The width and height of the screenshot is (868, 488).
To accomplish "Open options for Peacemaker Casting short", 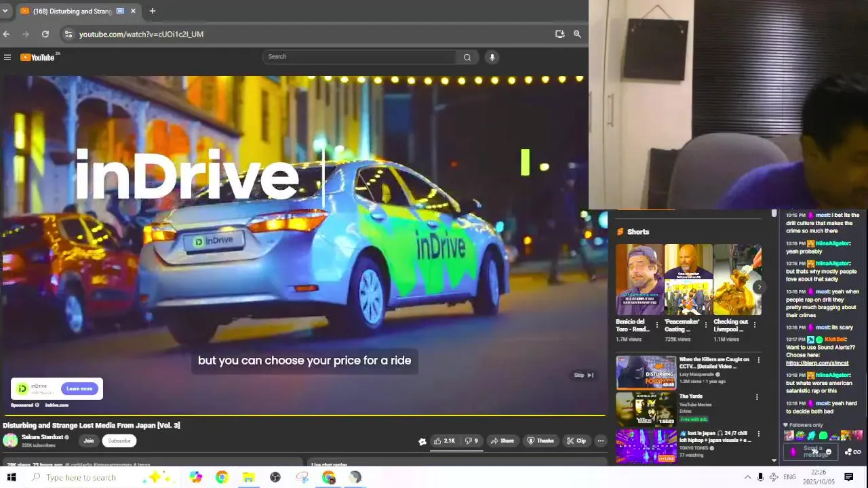I will (x=706, y=325).
